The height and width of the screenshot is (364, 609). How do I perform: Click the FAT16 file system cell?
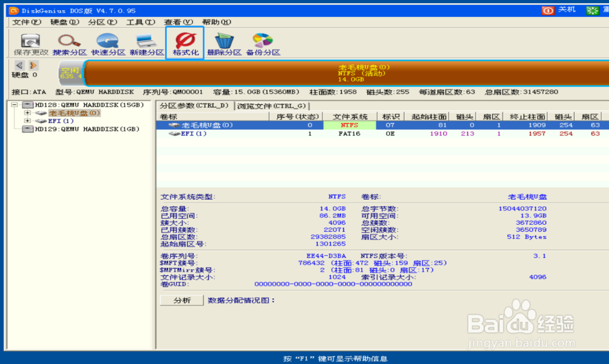350,133
